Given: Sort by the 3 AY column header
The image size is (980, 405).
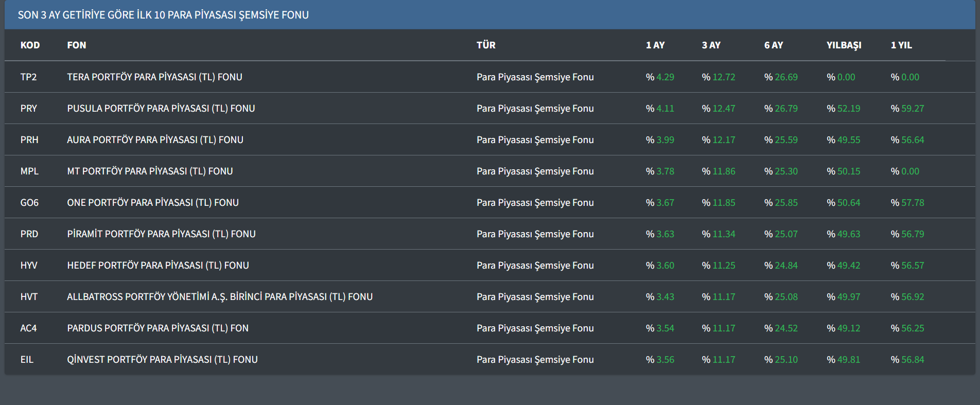Looking at the screenshot, I should 711,45.
